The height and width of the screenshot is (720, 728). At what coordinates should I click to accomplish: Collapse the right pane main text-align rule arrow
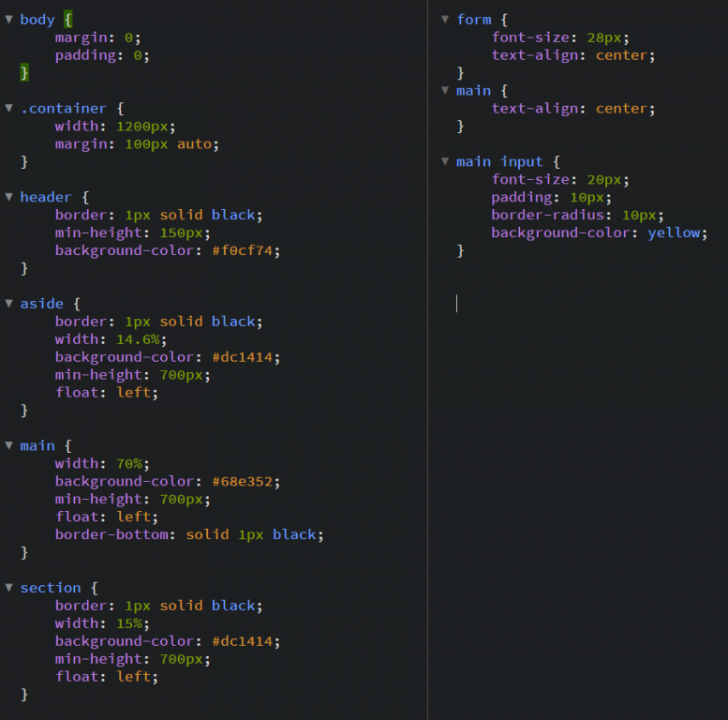(x=445, y=91)
